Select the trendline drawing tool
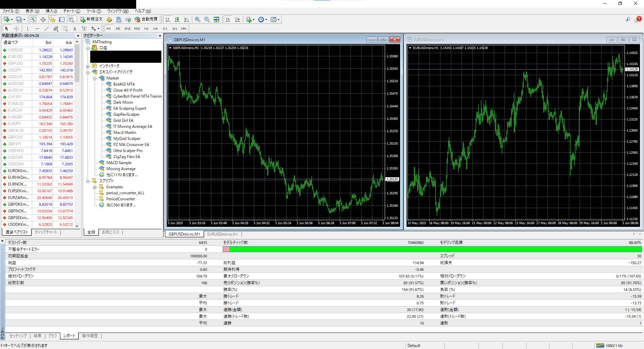This screenshot has width=644, height=349. click(47, 29)
